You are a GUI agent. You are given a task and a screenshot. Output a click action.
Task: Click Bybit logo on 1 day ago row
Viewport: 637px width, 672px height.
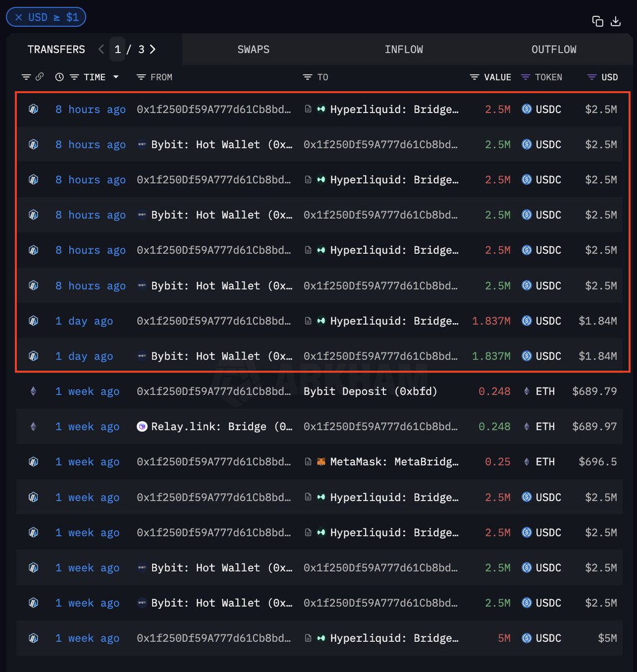click(x=142, y=356)
